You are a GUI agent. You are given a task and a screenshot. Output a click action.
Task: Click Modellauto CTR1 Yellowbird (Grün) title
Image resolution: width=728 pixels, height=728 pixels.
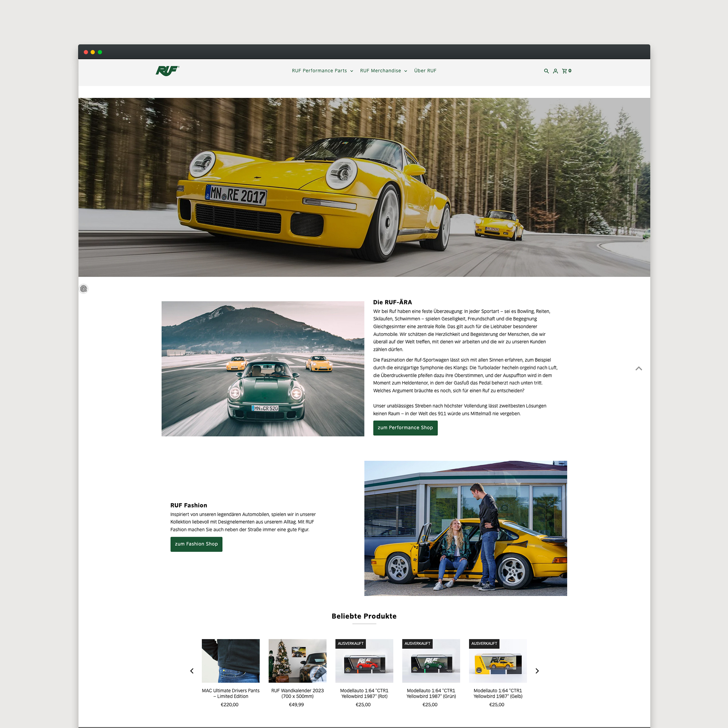tap(431, 693)
